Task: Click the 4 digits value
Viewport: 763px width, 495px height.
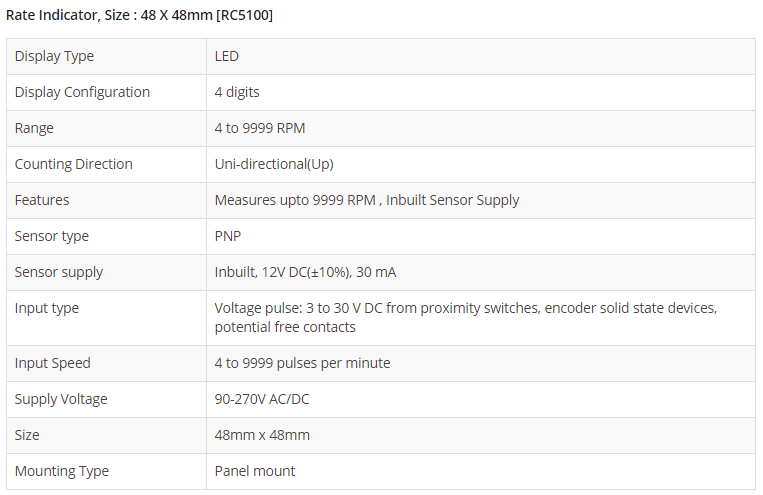Action: [237, 92]
